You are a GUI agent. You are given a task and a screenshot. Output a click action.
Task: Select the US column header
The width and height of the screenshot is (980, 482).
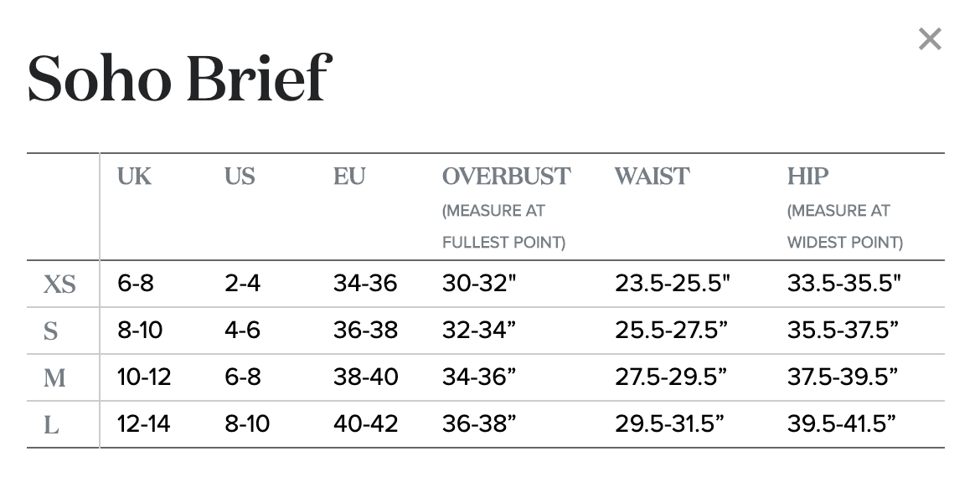click(240, 177)
